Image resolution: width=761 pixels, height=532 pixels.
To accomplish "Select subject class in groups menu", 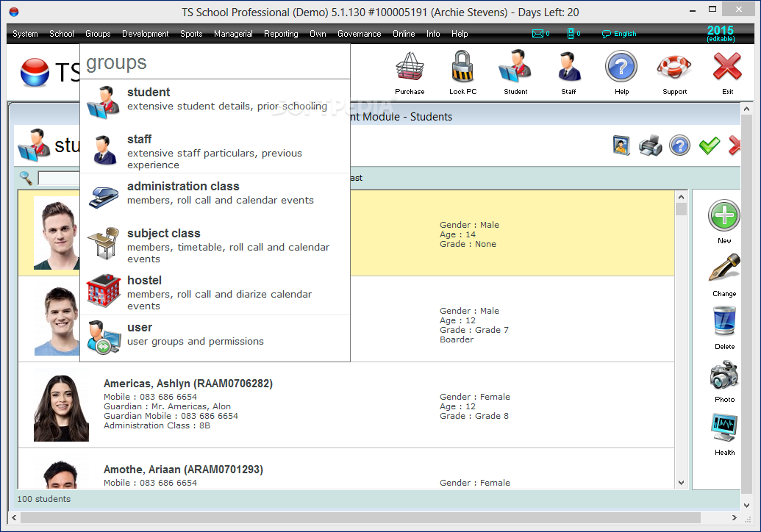I will pyautogui.click(x=215, y=244).
